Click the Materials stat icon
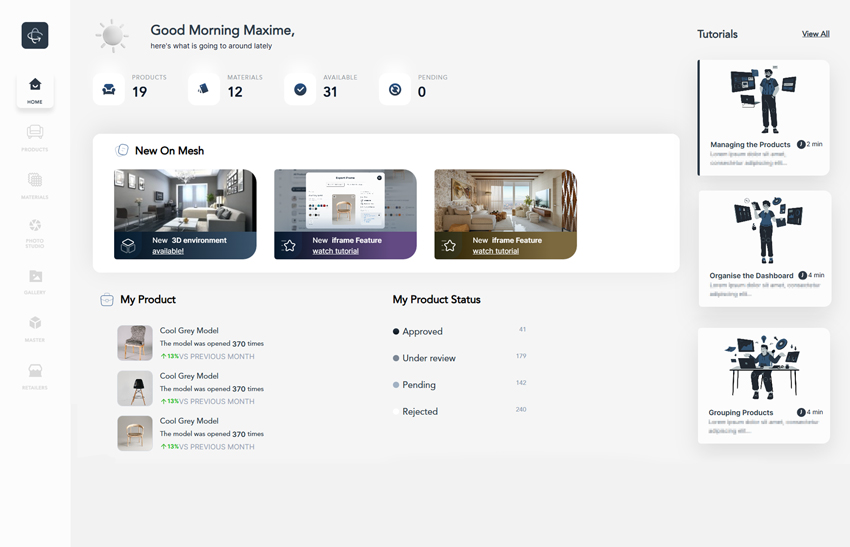Screen dimensions: 850x547 204,89
